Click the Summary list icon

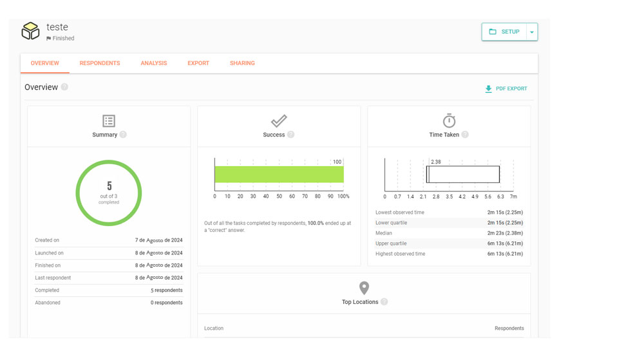(109, 121)
